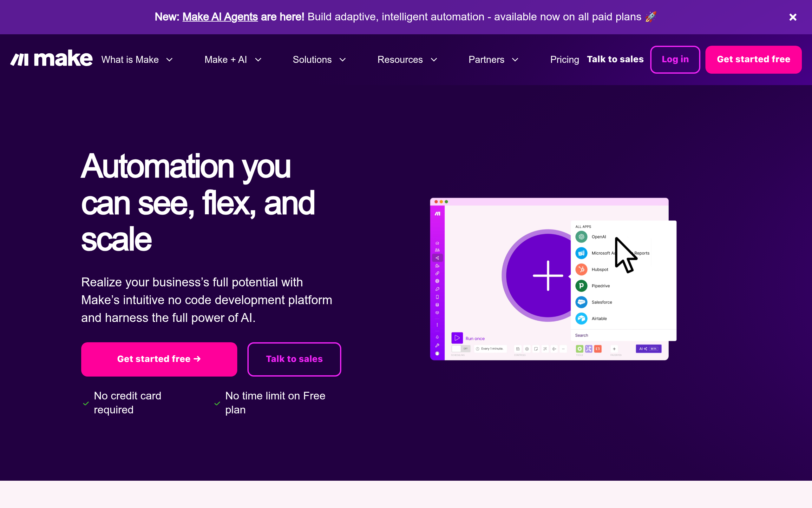Click the 'Automation you can see, flex, and scale' headline
The width and height of the screenshot is (812, 508).
(x=198, y=203)
